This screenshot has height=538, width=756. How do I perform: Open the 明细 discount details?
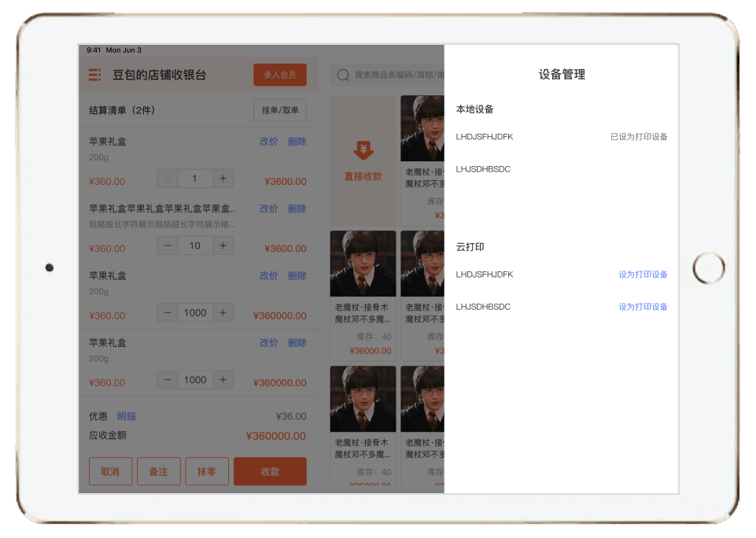(127, 417)
